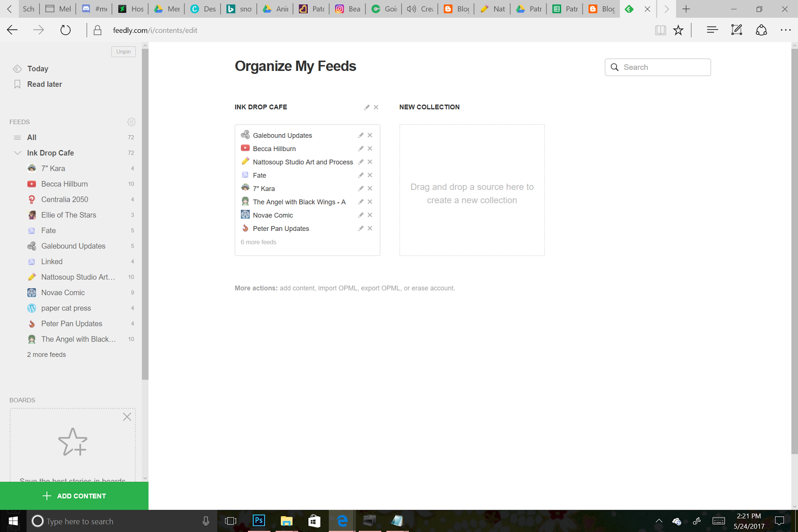This screenshot has width=798, height=532.
Task: Remove the Fate feed from collection
Action: [370, 175]
